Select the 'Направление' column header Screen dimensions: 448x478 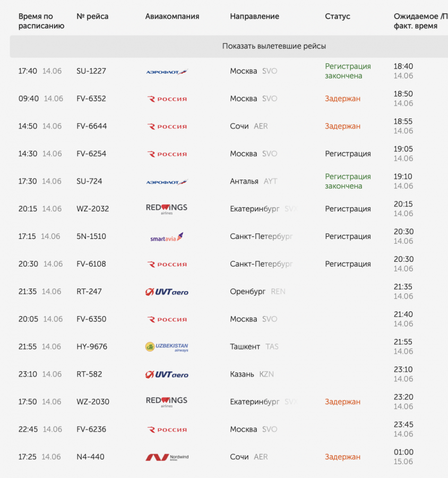pyautogui.click(x=254, y=16)
